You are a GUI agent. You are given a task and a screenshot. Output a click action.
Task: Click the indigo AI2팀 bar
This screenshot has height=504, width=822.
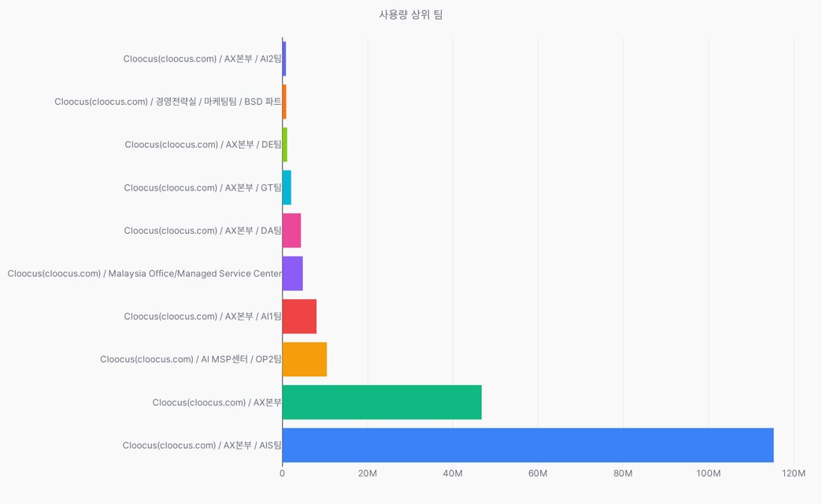pos(284,58)
